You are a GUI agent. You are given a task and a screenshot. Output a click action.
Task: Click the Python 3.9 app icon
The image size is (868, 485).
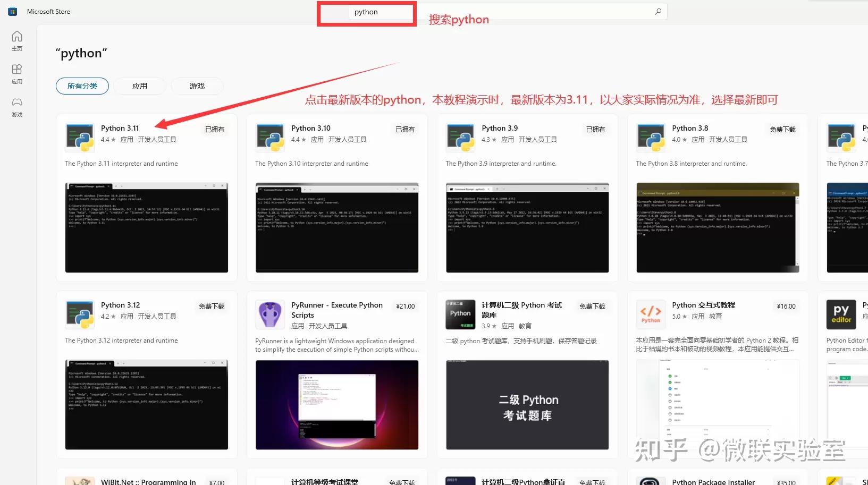tap(460, 137)
